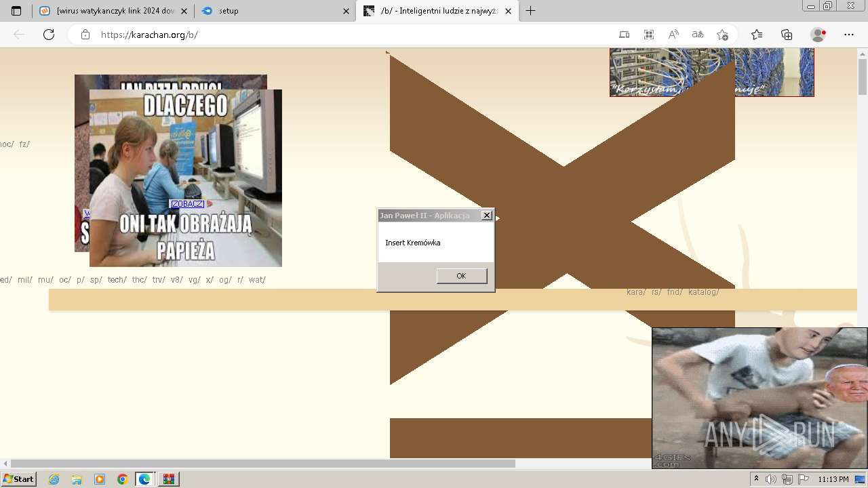Viewport: 868px width, 488px height.
Task: Go to the p/ board link
Action: [81, 280]
